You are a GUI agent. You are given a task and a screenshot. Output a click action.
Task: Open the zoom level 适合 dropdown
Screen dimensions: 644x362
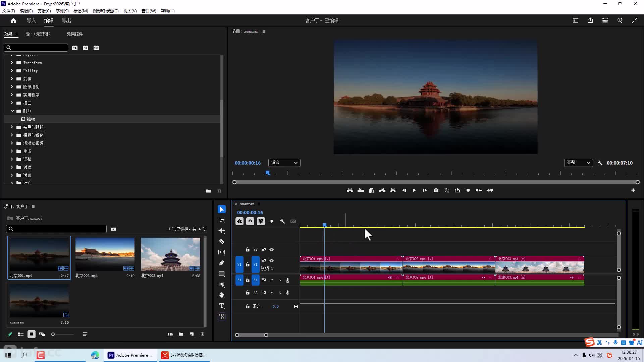(x=284, y=163)
